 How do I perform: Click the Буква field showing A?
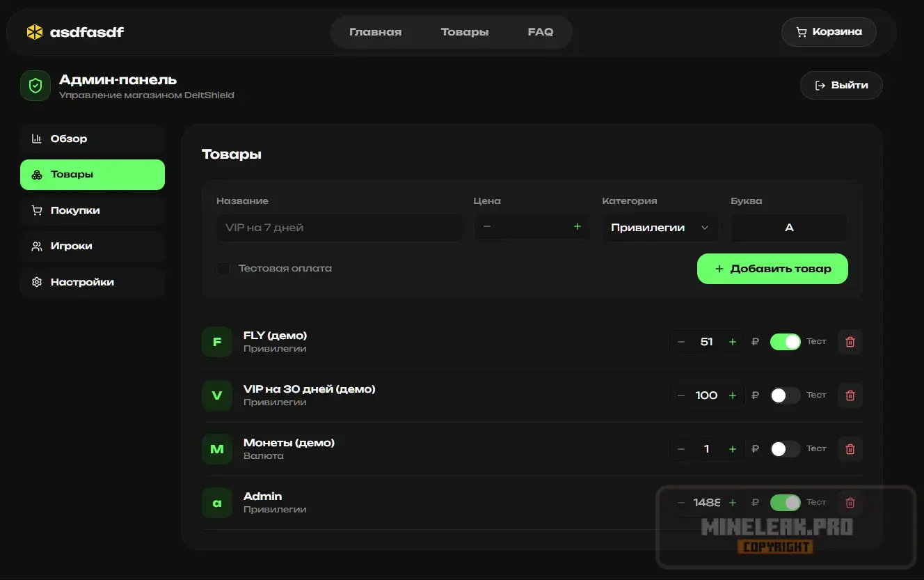tap(789, 227)
